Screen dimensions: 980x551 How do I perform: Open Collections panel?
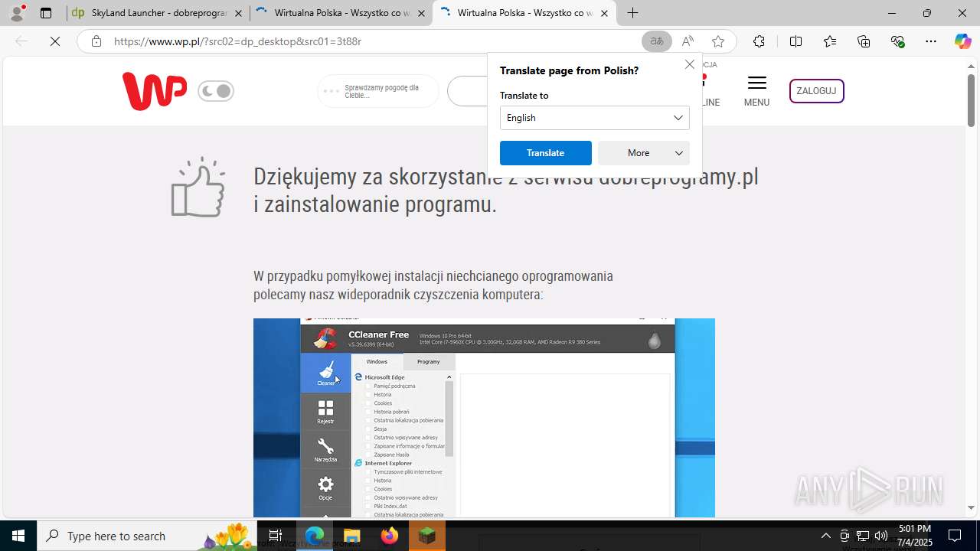click(x=864, y=41)
